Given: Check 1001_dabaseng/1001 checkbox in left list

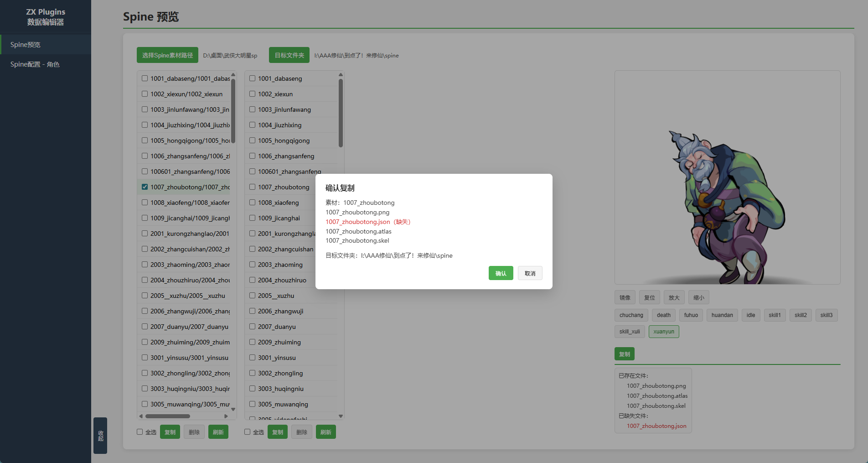Looking at the screenshot, I should (145, 78).
